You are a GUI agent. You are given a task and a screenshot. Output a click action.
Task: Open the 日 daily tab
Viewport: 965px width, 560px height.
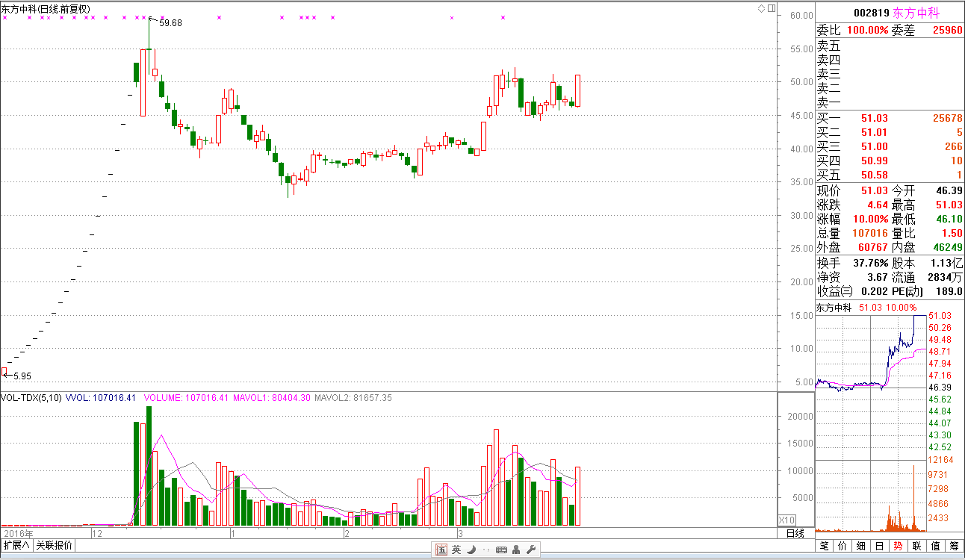(880, 547)
